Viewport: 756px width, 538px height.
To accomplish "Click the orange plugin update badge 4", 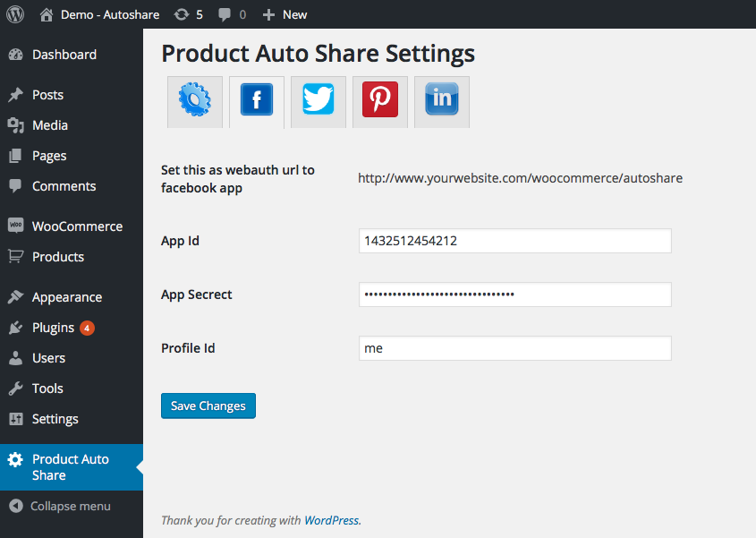I will 87,329.
